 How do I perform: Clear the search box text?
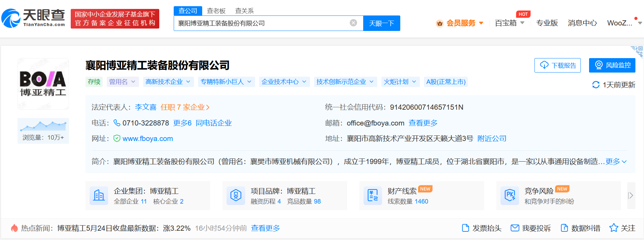[353, 23]
